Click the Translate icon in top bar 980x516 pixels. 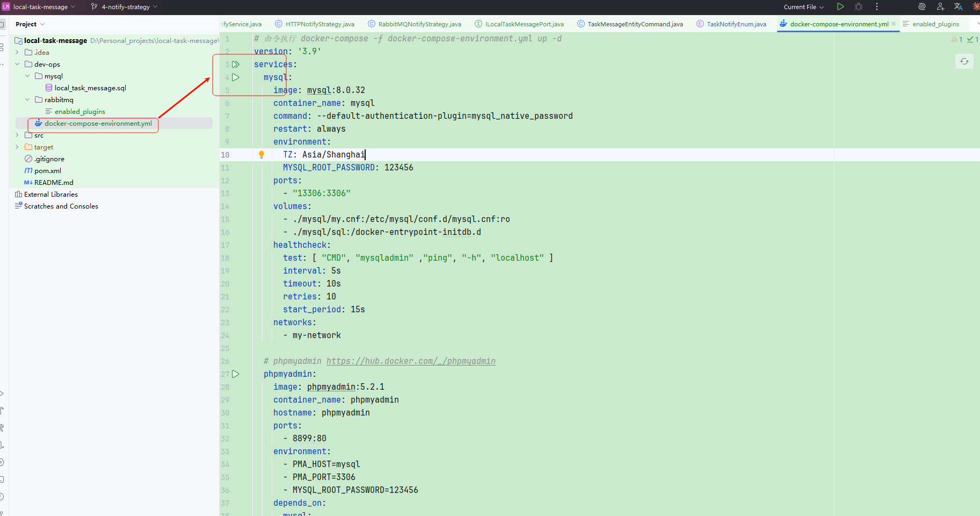pyautogui.click(x=958, y=6)
